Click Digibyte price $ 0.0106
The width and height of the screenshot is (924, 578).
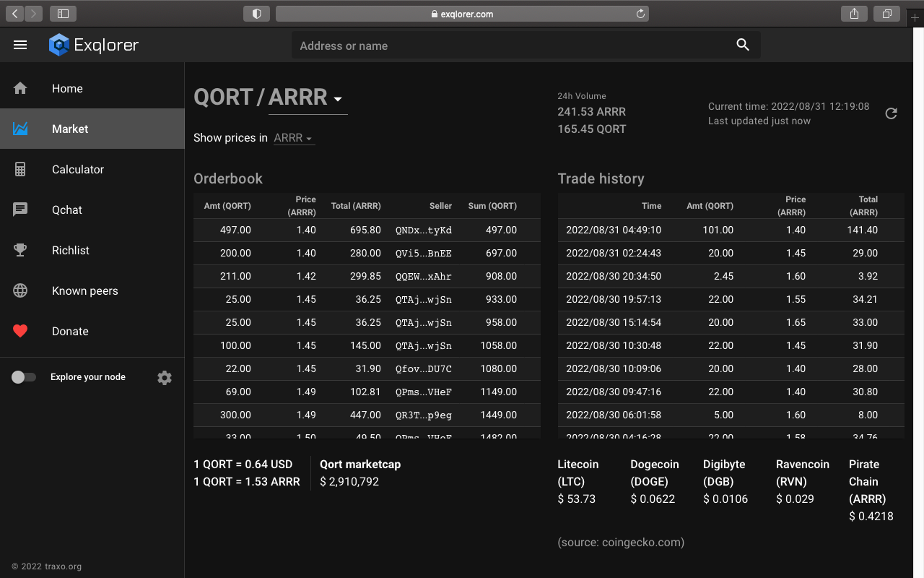(725, 499)
